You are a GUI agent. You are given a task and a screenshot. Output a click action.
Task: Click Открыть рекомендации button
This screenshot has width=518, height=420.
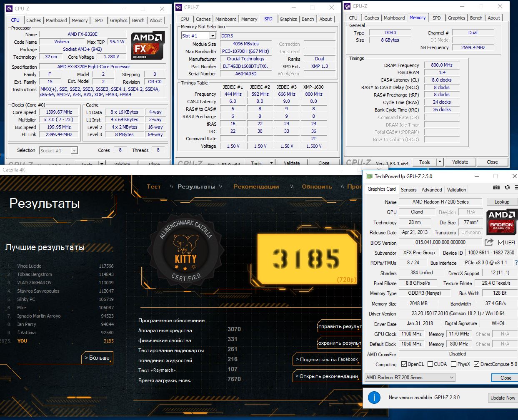tap(327, 376)
